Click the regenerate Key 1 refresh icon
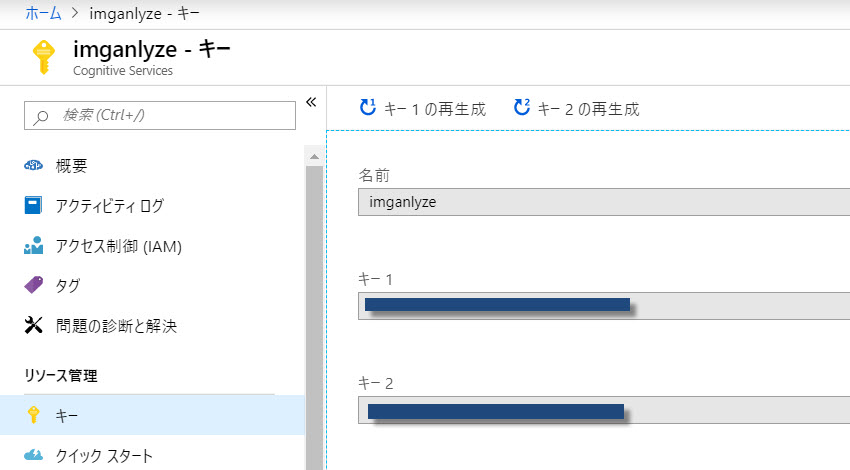The height and width of the screenshot is (470, 850). click(x=368, y=108)
